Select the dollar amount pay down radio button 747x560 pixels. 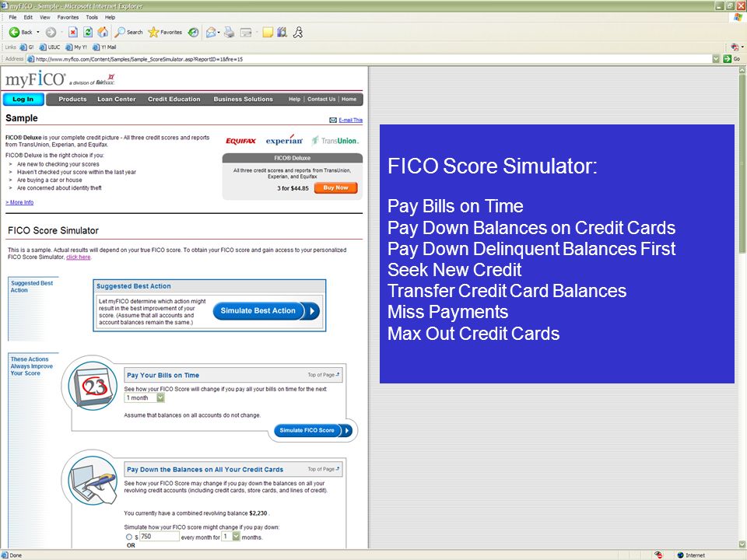tap(129, 537)
